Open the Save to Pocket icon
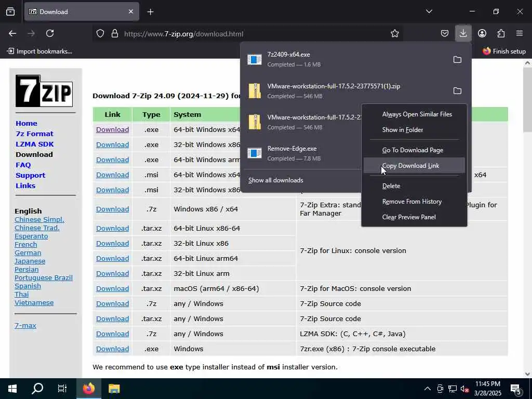Image resolution: width=532 pixels, height=399 pixels. (x=445, y=33)
